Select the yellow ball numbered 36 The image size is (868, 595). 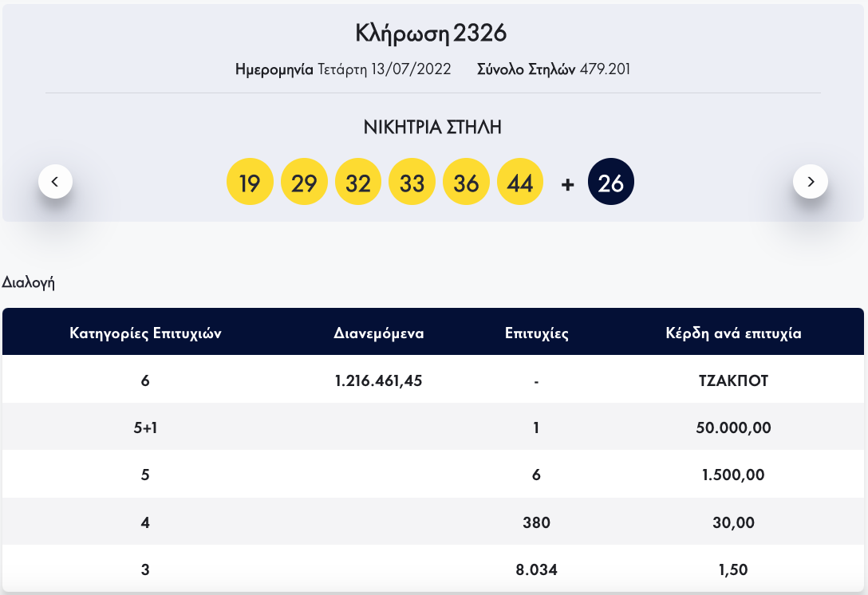coord(467,181)
